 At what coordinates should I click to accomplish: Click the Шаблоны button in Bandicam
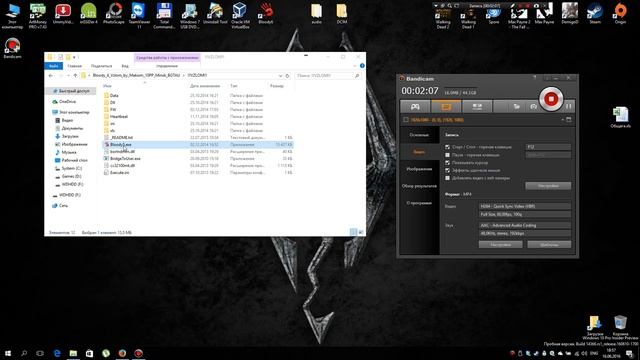tap(549, 244)
